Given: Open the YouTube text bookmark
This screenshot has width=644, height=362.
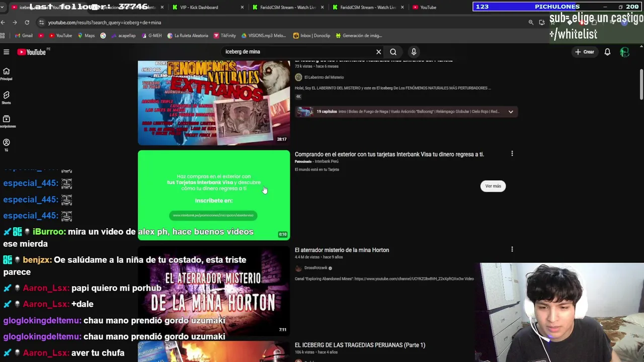Looking at the screenshot, I should [x=60, y=35].
